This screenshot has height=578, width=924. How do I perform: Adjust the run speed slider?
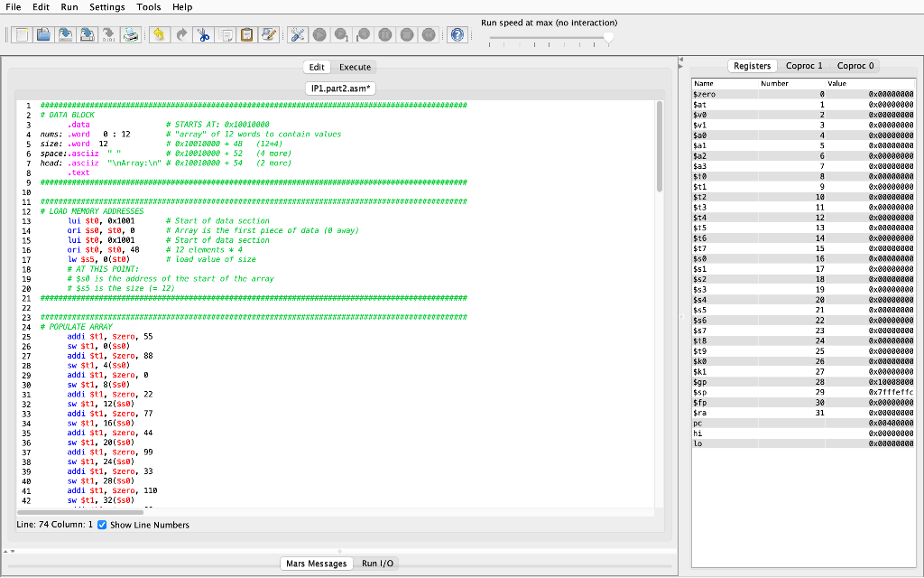609,38
